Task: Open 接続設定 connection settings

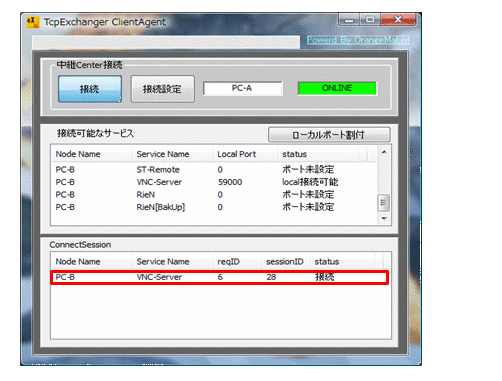Action: tap(162, 89)
